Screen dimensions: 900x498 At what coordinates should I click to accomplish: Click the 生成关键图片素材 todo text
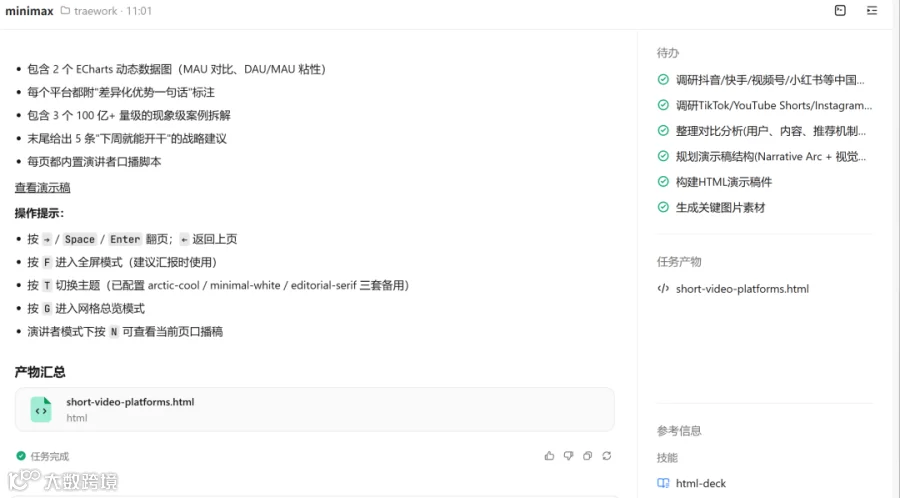click(x=720, y=207)
